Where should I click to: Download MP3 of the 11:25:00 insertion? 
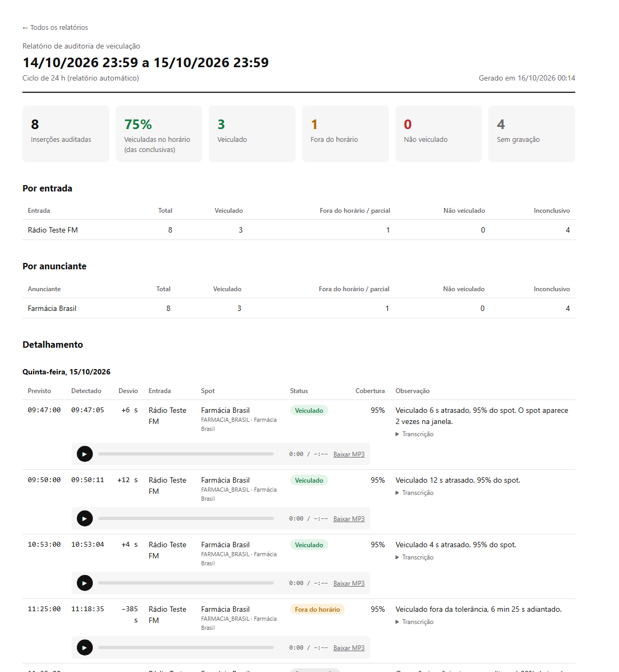(x=349, y=648)
